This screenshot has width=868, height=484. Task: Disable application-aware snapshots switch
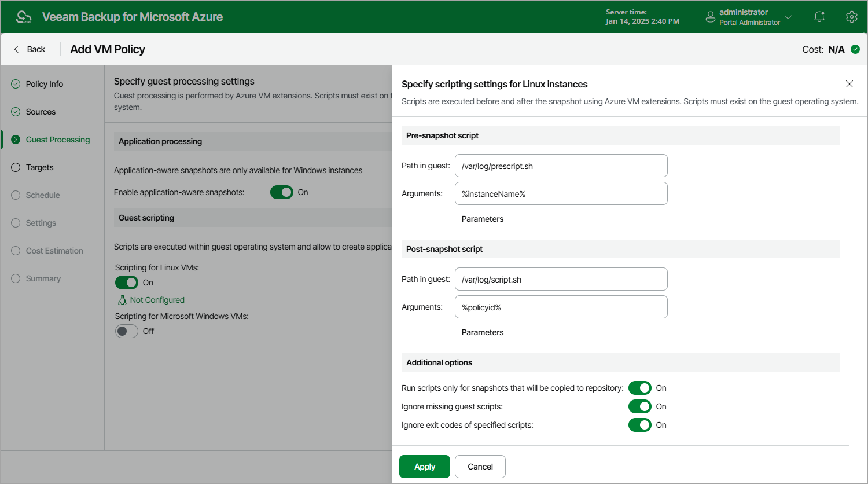coord(282,192)
